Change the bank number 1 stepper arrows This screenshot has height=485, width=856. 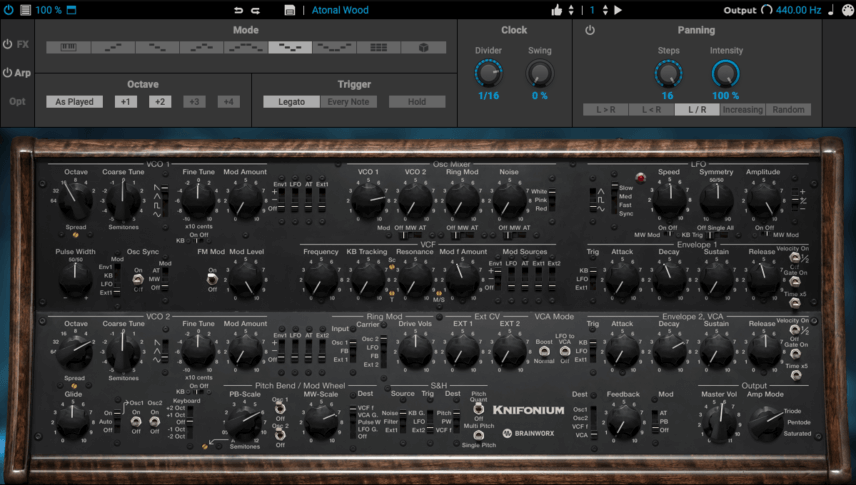click(x=605, y=10)
